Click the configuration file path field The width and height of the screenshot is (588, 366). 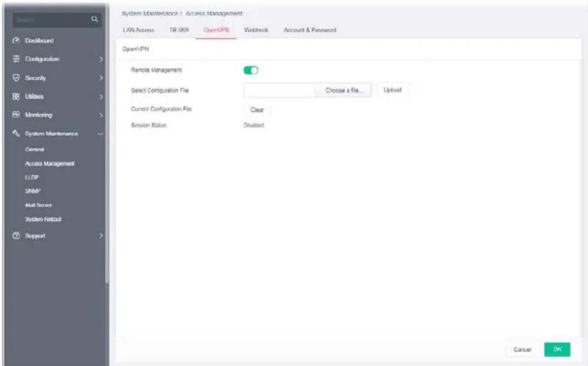[x=279, y=91]
